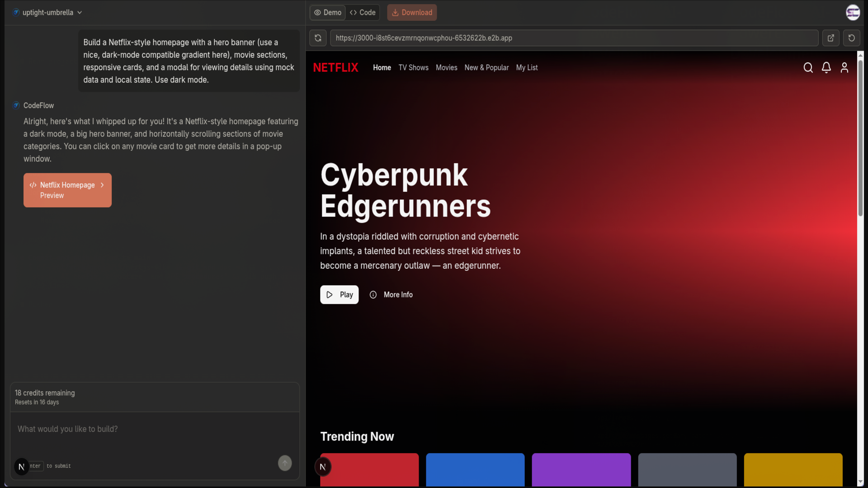The height and width of the screenshot is (488, 868).
Task: Select TV Shows in Netflix navigation
Action: click(x=413, y=68)
